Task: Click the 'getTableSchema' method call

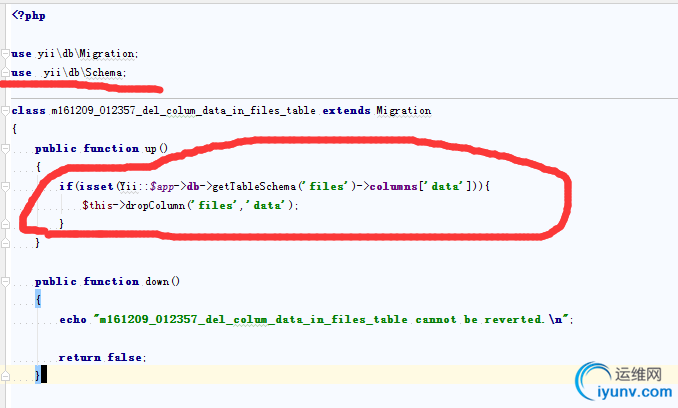Action: click(x=254, y=186)
